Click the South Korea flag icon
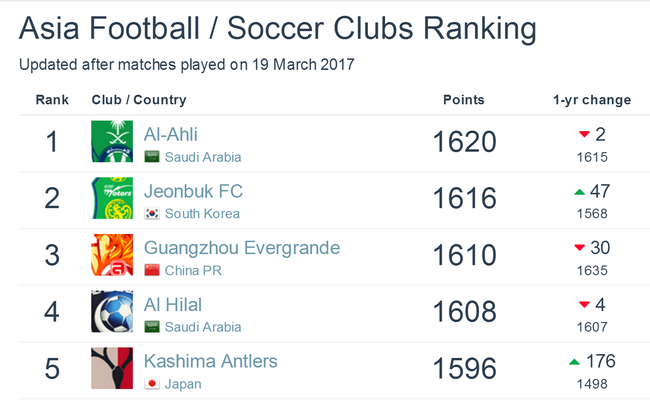 pos(152,214)
